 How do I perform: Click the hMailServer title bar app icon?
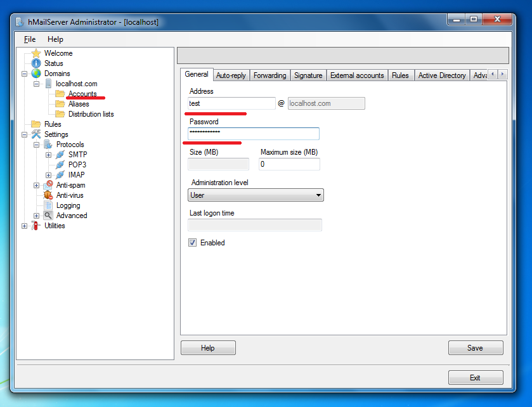(x=20, y=22)
